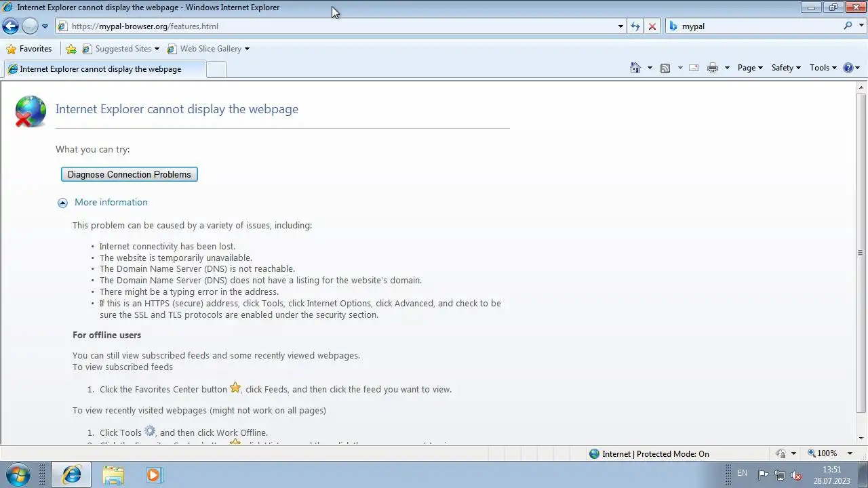Click the magnifier Search icon
868x488 pixels.
[848, 26]
